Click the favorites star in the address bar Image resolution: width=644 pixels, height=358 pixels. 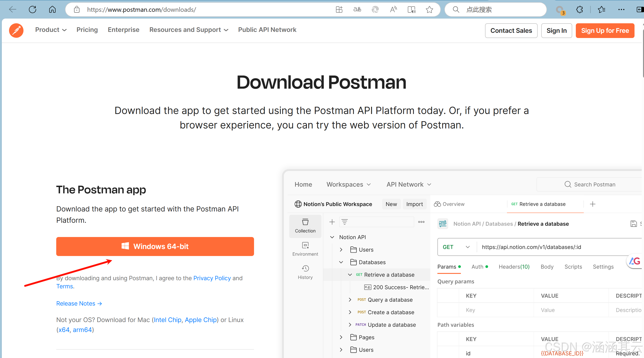(429, 9)
